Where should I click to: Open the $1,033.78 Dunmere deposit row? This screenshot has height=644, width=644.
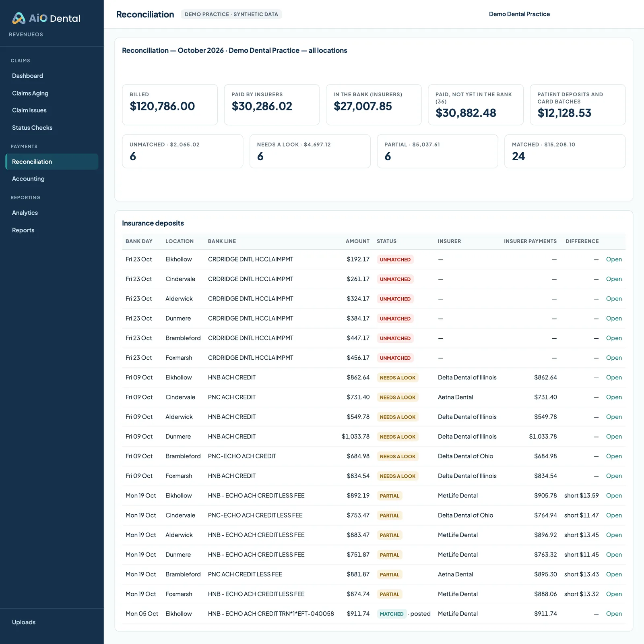pyautogui.click(x=614, y=437)
